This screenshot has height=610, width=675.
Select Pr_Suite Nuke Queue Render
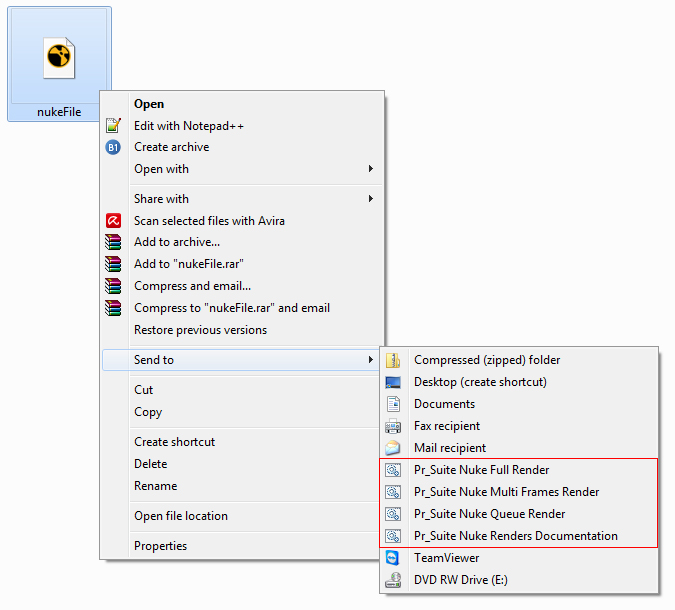click(x=489, y=514)
